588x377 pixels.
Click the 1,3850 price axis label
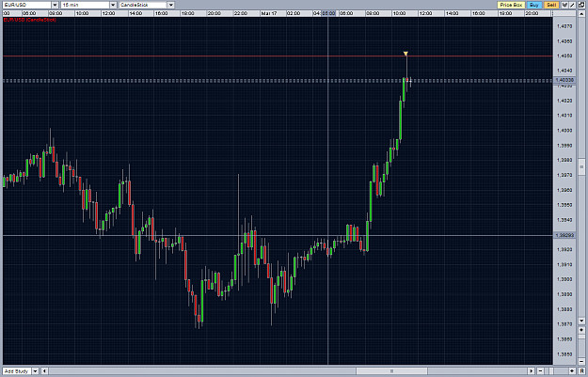click(564, 354)
